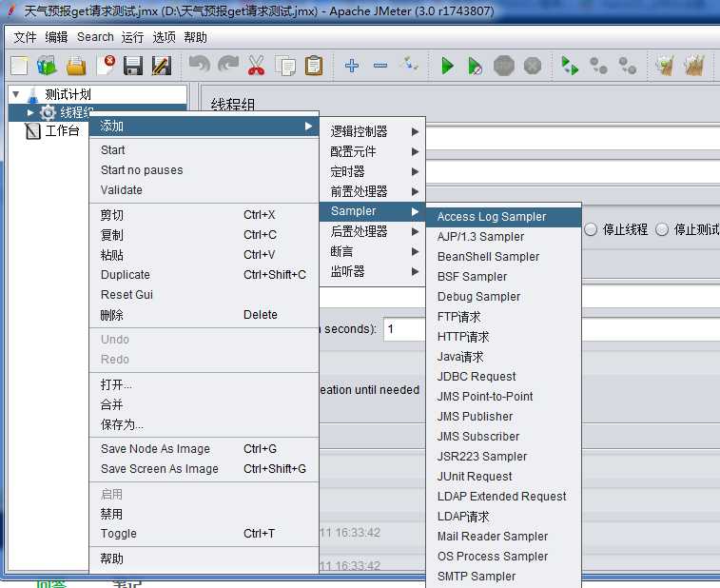Click the Redo arrow icon
Viewport: 720px width, 588px height.
pyautogui.click(x=228, y=65)
